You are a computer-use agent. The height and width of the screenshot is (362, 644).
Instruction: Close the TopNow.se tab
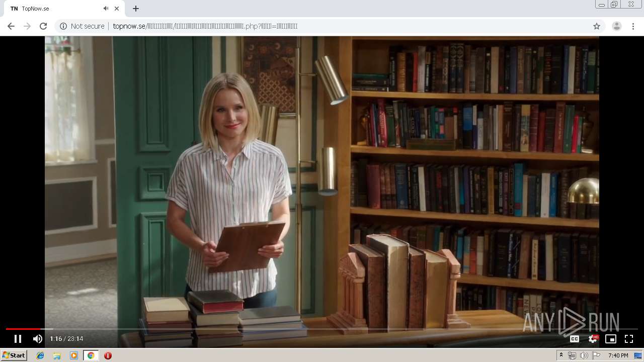(117, 9)
